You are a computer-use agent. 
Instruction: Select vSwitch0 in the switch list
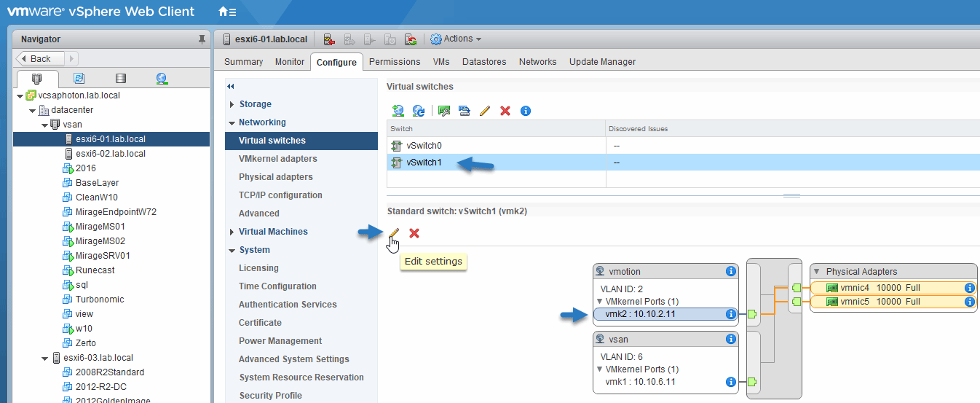[424, 146]
